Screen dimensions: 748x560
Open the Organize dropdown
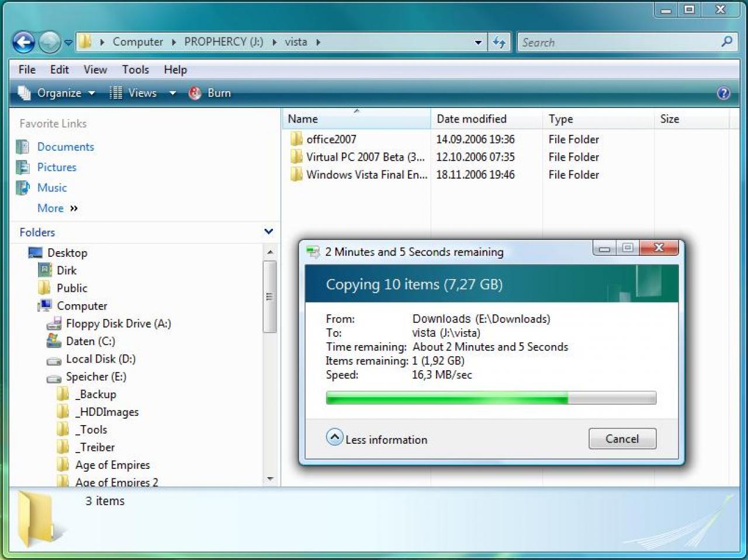[56, 93]
